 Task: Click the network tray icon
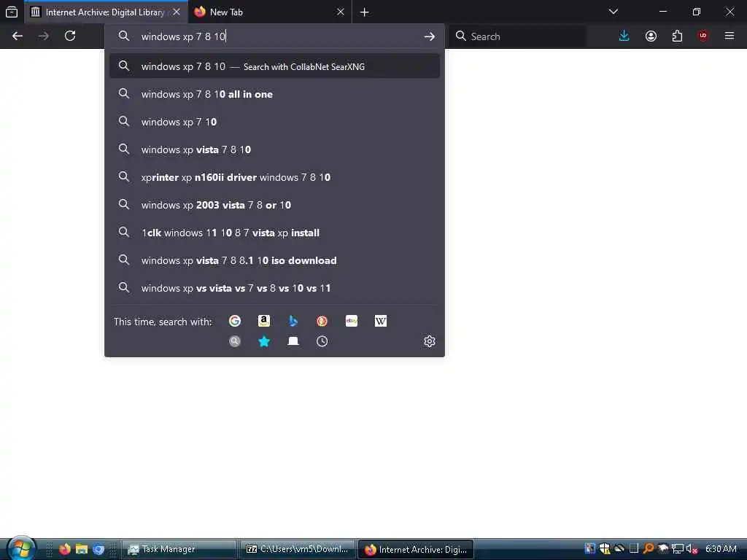coord(678,549)
